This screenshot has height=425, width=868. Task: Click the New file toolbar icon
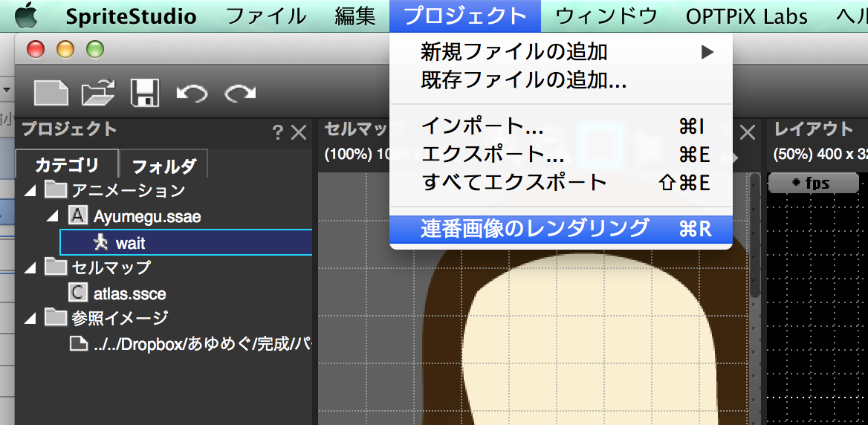coord(51,93)
